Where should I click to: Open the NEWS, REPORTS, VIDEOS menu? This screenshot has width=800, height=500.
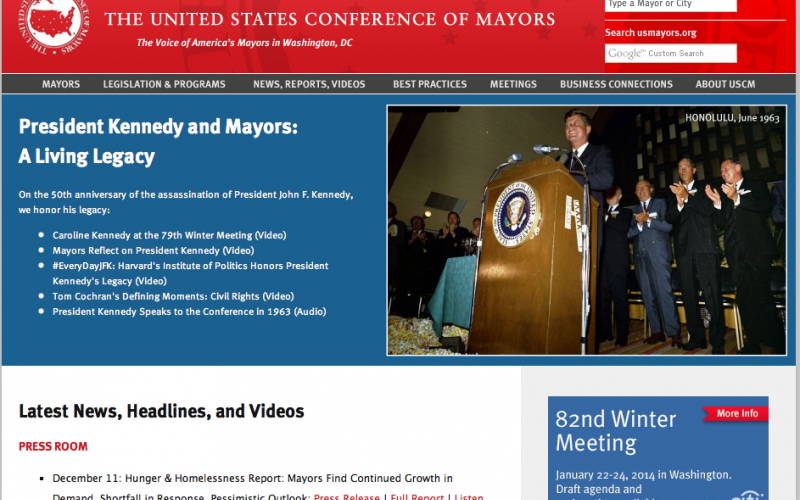pyautogui.click(x=309, y=84)
